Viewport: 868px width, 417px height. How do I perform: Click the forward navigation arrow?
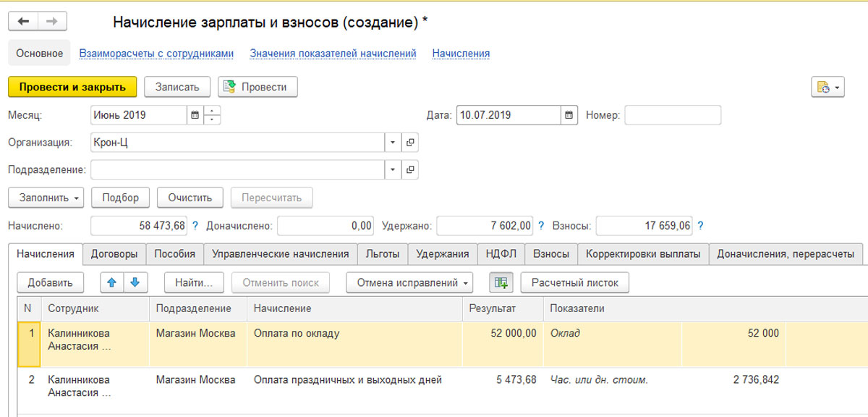coord(51,22)
